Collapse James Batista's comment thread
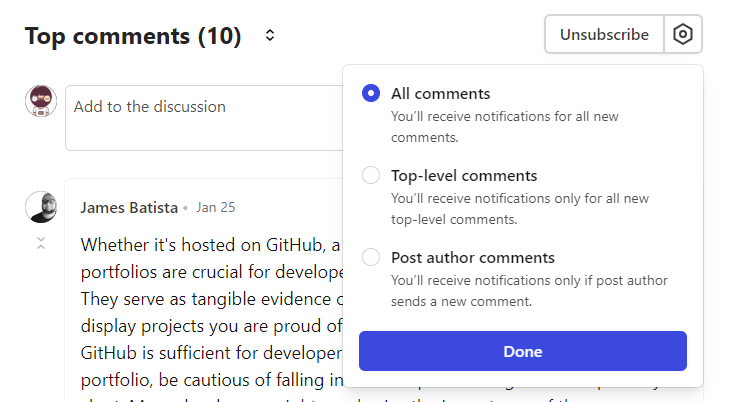736x402 pixels. click(x=41, y=243)
